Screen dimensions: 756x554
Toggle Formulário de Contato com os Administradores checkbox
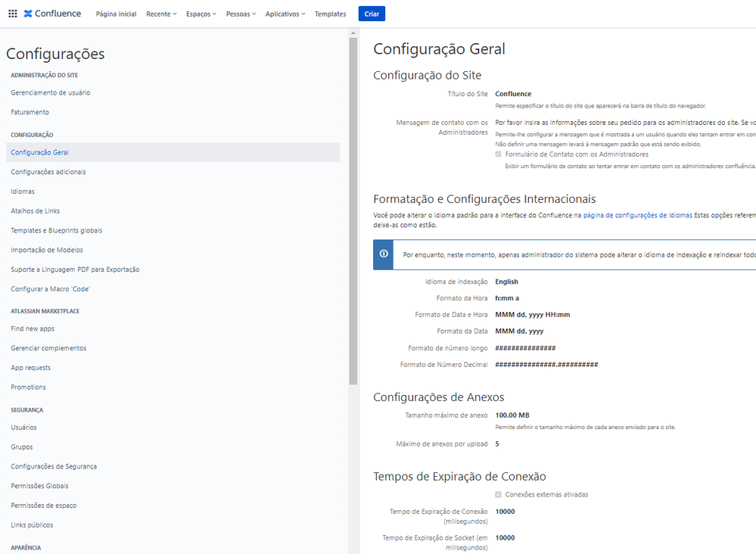point(498,154)
